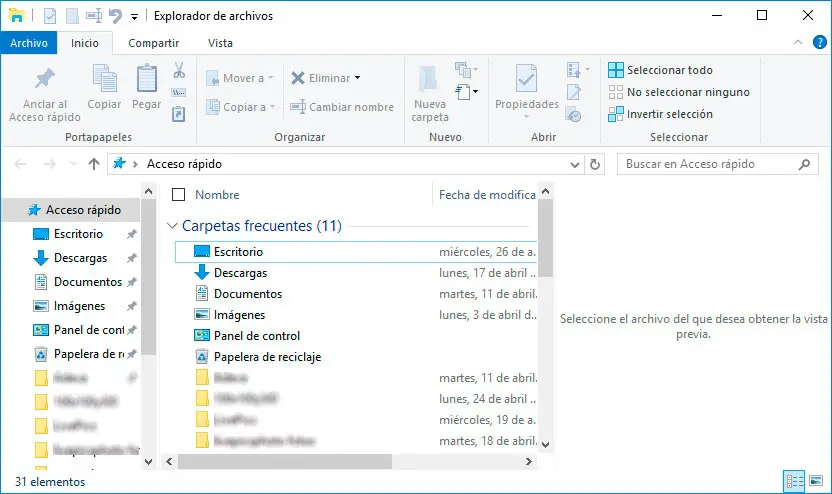Select the Inicio ribbon tab
832x494 pixels.
[85, 43]
